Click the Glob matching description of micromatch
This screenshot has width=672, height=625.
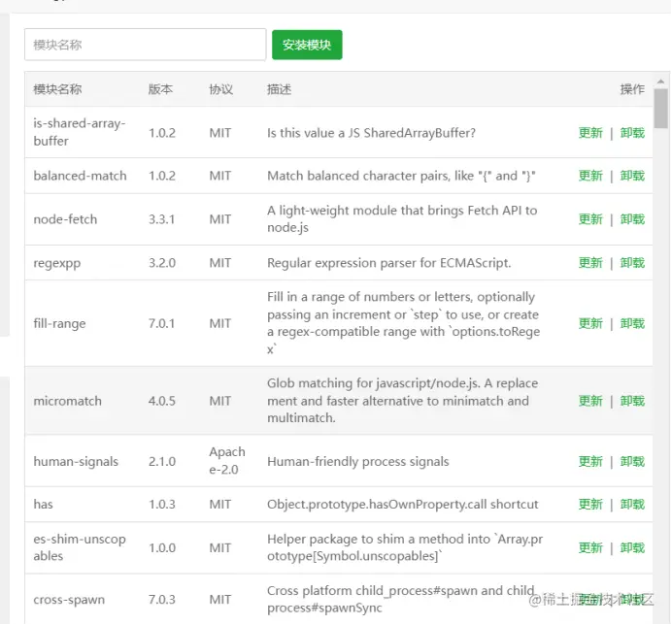click(402, 401)
